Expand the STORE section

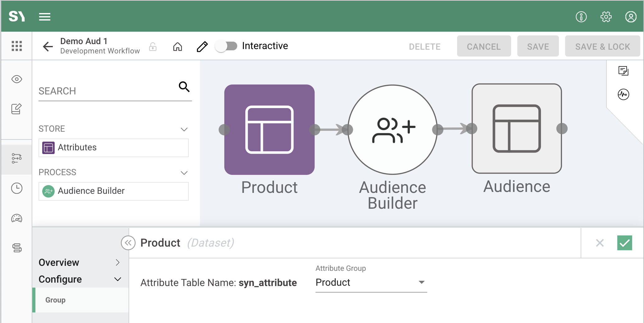click(184, 129)
